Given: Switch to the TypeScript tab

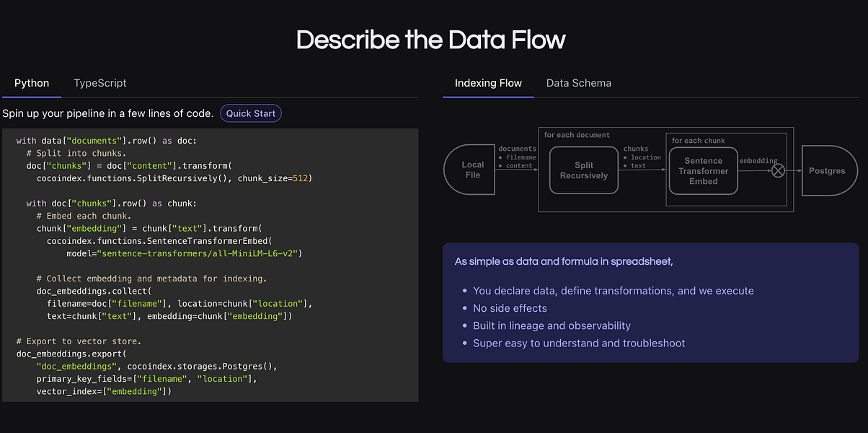Looking at the screenshot, I should 100,83.
